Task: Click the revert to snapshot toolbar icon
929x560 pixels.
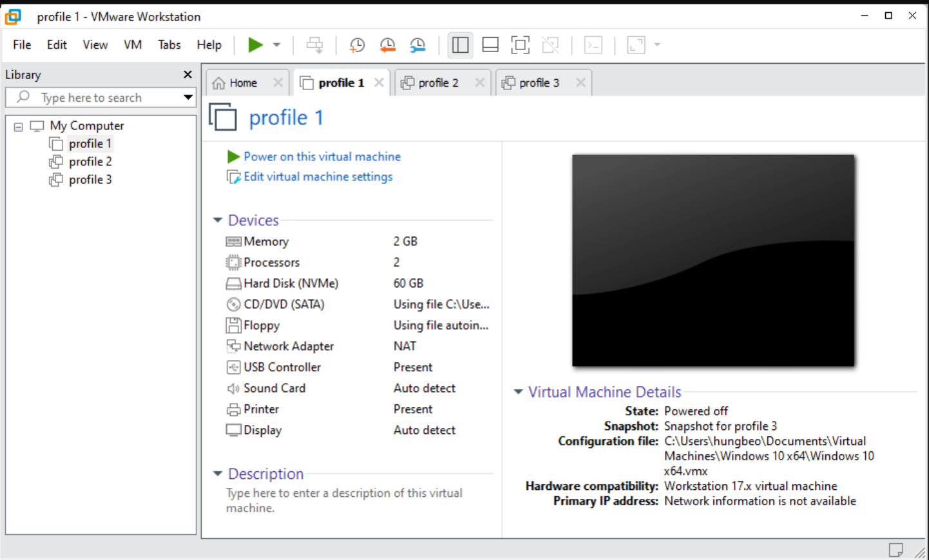Action: (x=387, y=45)
